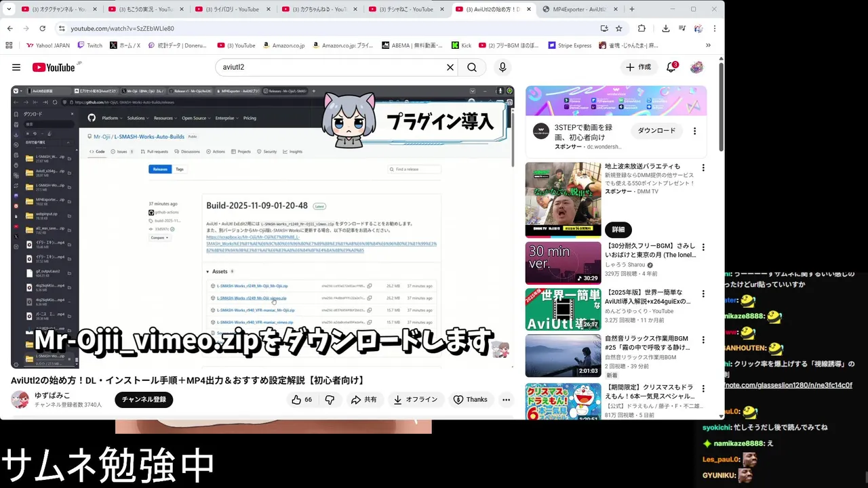Click the browser address bar URL

(x=123, y=28)
